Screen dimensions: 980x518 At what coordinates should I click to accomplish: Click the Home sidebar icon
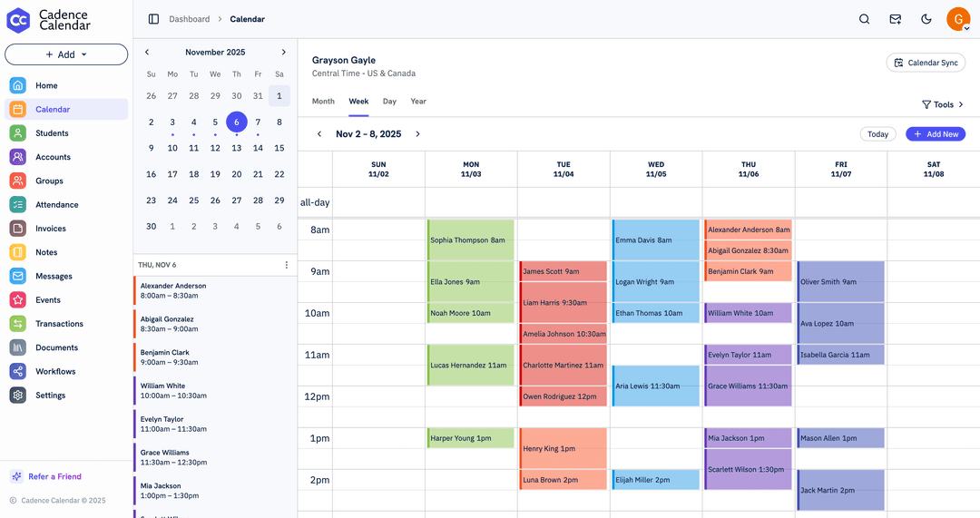tap(18, 85)
